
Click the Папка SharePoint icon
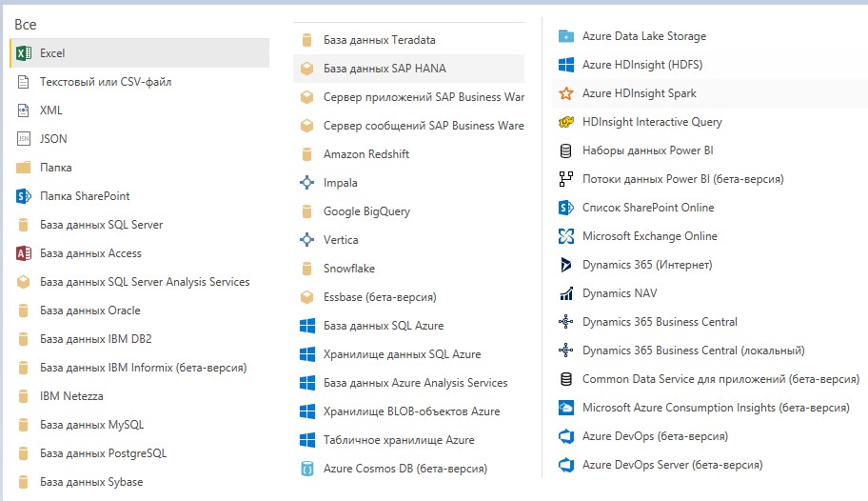click(23, 196)
